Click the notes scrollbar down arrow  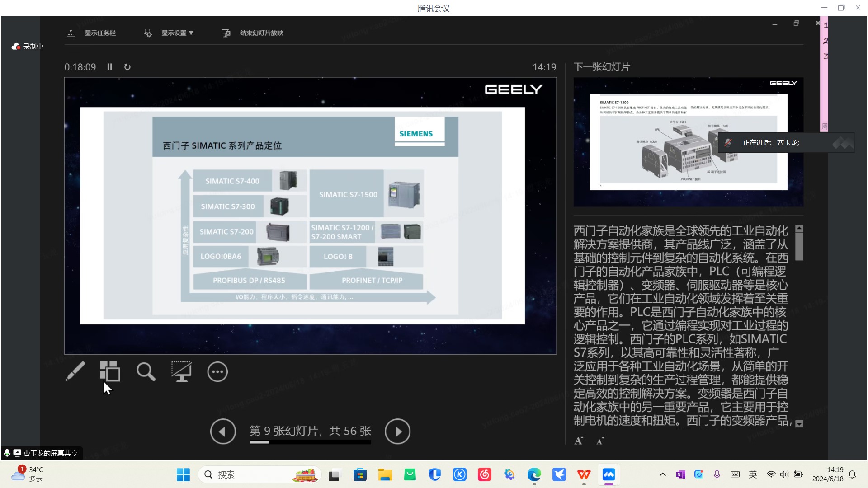[x=799, y=424]
